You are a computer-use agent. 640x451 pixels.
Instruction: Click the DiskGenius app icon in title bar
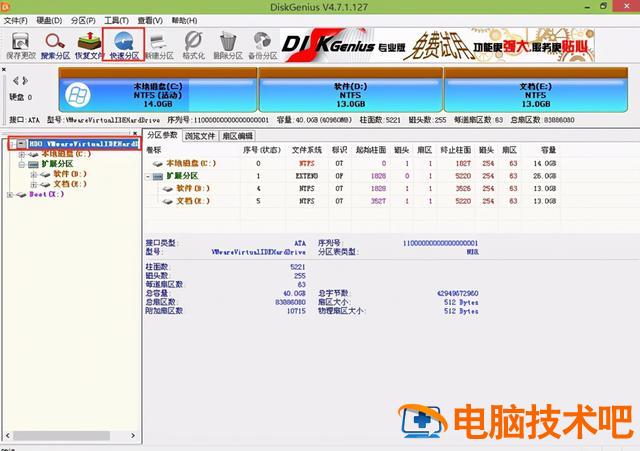coord(5,7)
